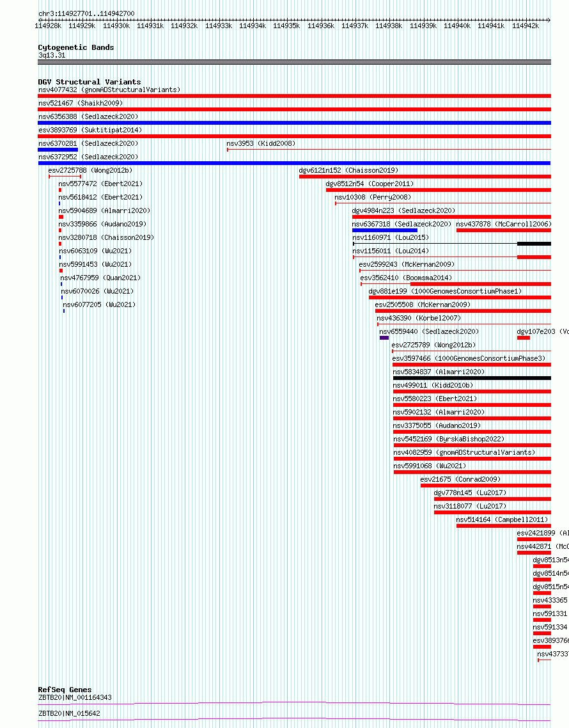Click ruler tick label 114930k

[x=116, y=26]
